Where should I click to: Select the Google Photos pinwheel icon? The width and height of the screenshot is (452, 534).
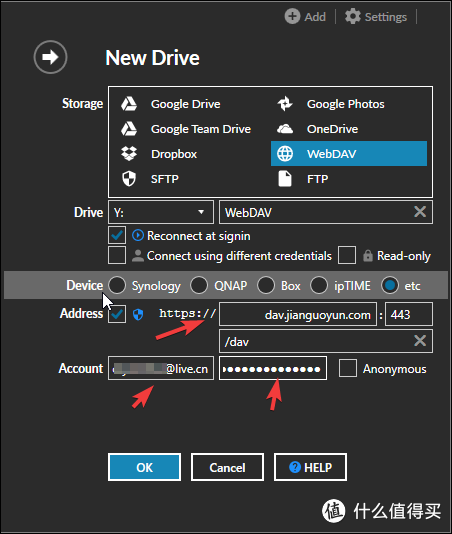[x=285, y=104]
